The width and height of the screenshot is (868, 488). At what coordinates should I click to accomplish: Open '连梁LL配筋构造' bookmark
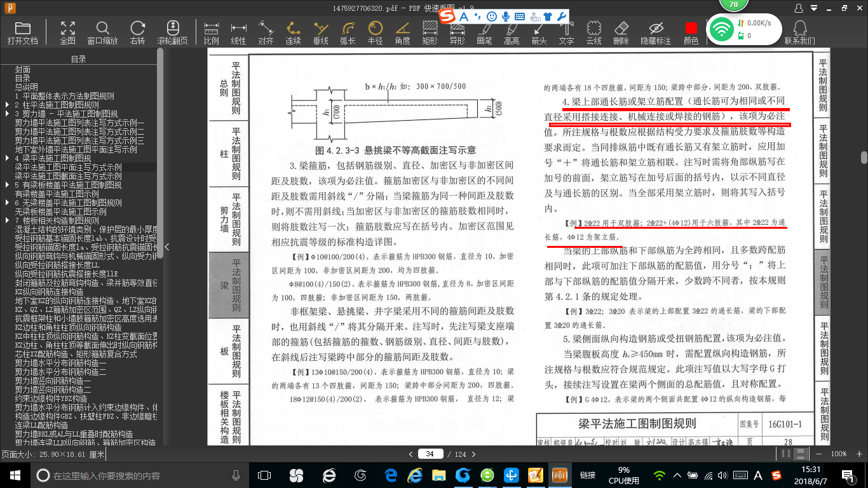[x=42, y=425]
